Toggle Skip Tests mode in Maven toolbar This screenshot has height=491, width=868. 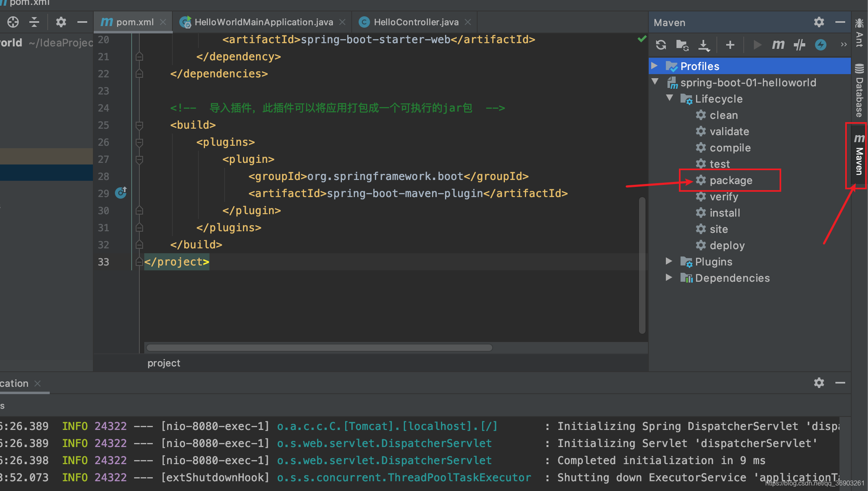(x=800, y=45)
